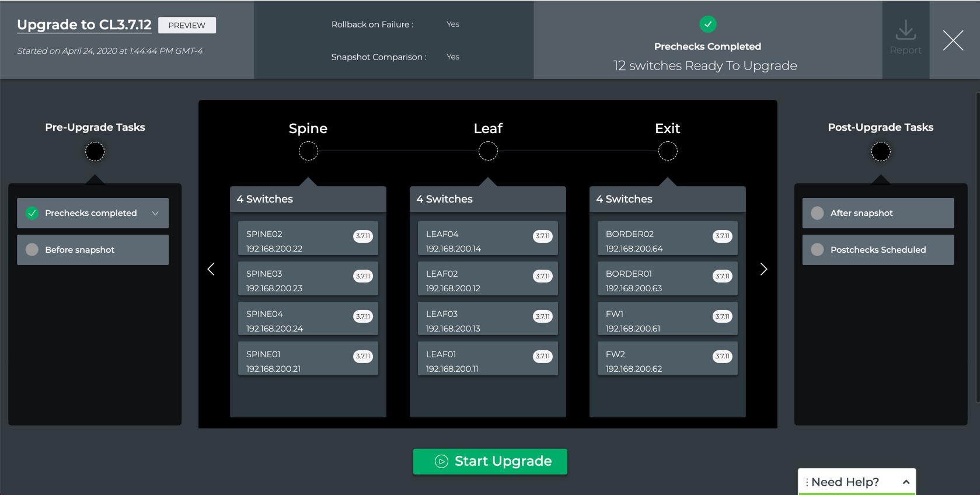Click the right carousel arrow
This screenshot has height=495, width=980.
coord(763,269)
